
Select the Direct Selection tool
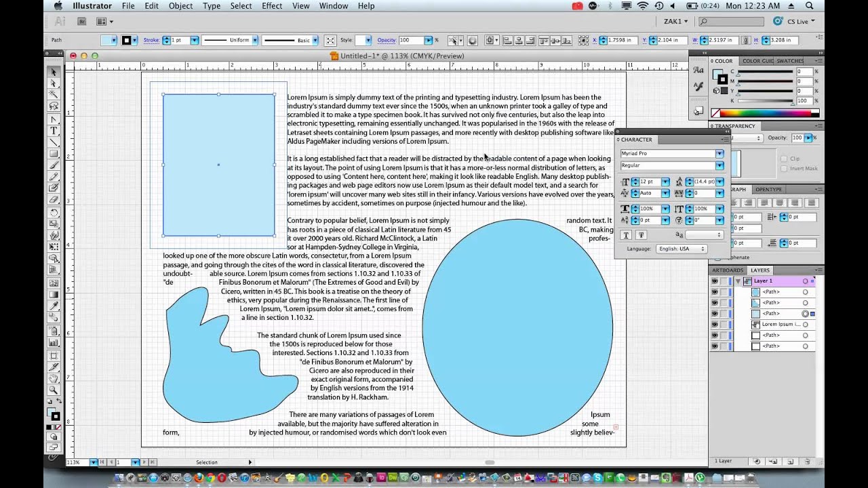(54, 83)
